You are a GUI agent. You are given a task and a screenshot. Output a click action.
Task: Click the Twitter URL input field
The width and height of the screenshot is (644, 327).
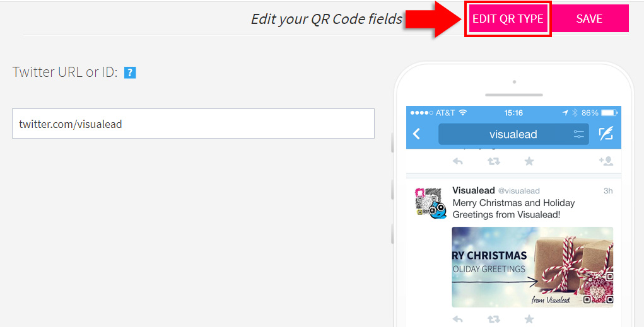pos(193,123)
